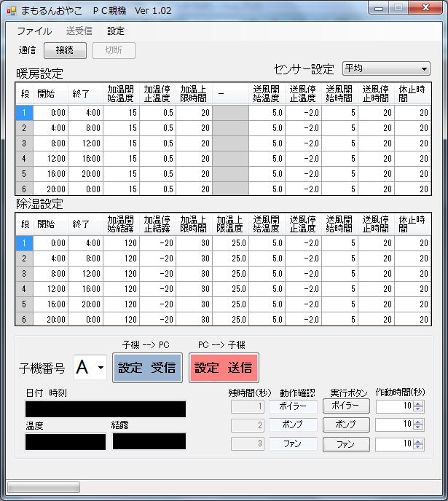Click 残時間 field showing 1
This screenshot has width=448, height=501.
click(248, 406)
